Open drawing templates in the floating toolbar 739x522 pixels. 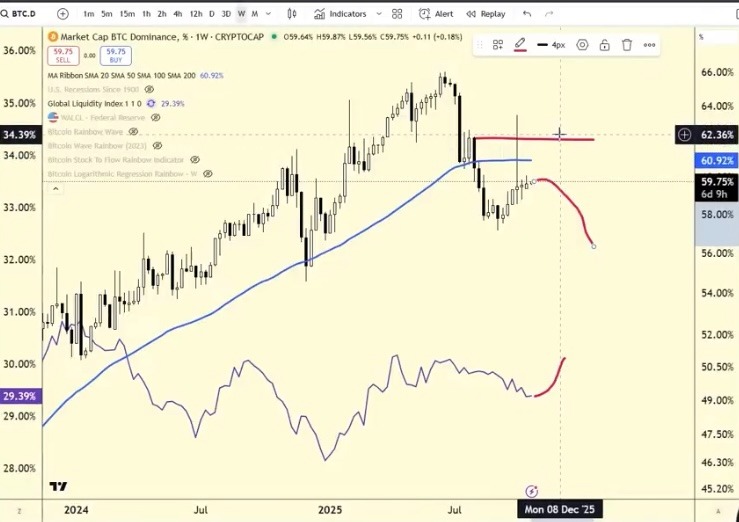pos(498,45)
